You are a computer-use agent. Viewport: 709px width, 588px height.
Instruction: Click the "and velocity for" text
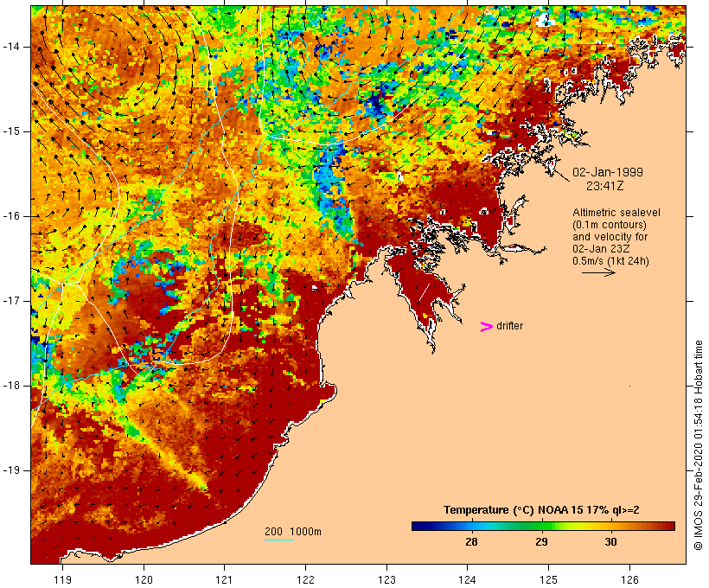coord(610,237)
